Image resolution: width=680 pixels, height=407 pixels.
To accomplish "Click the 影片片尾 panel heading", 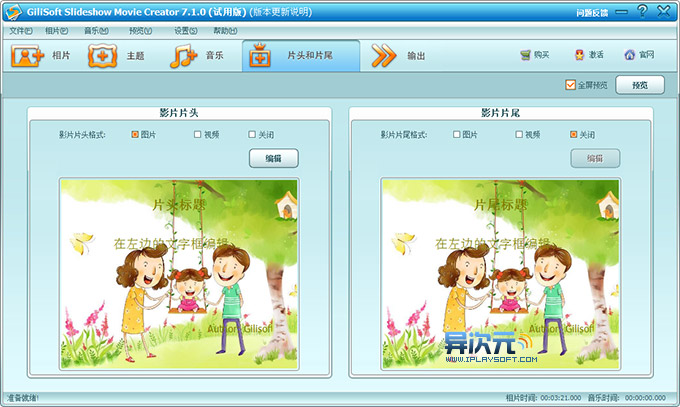I will pyautogui.click(x=500, y=113).
